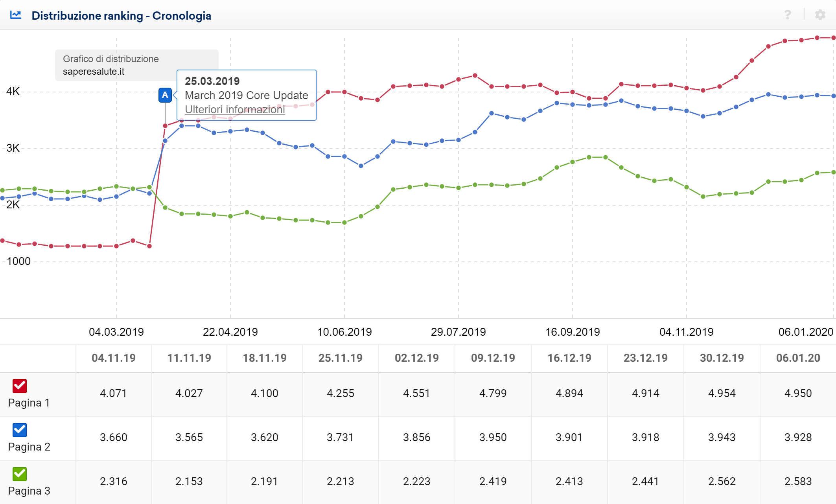Click the 16.12.19 column header
Screen dimensions: 836x504
tap(569, 358)
